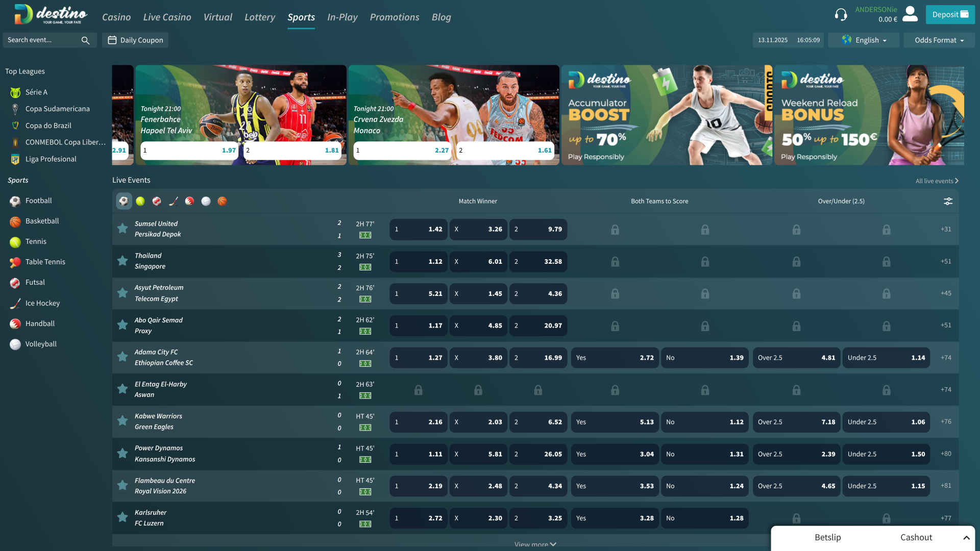Star the Kabwe Warriors vs Green Eagles match
Viewport: 980px width, 551px height.
122,421
